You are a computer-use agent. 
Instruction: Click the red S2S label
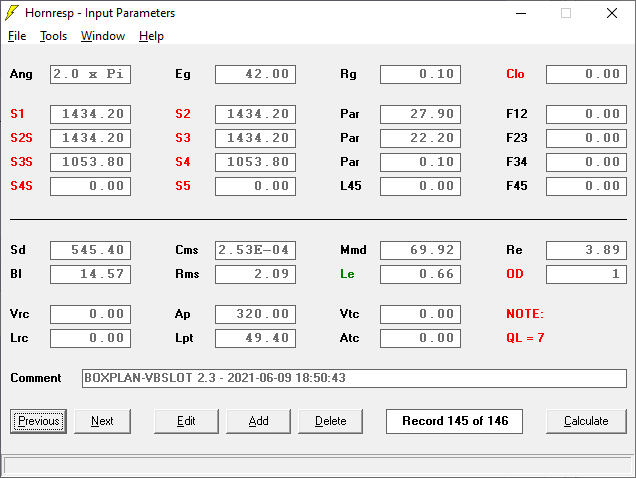coord(21,138)
